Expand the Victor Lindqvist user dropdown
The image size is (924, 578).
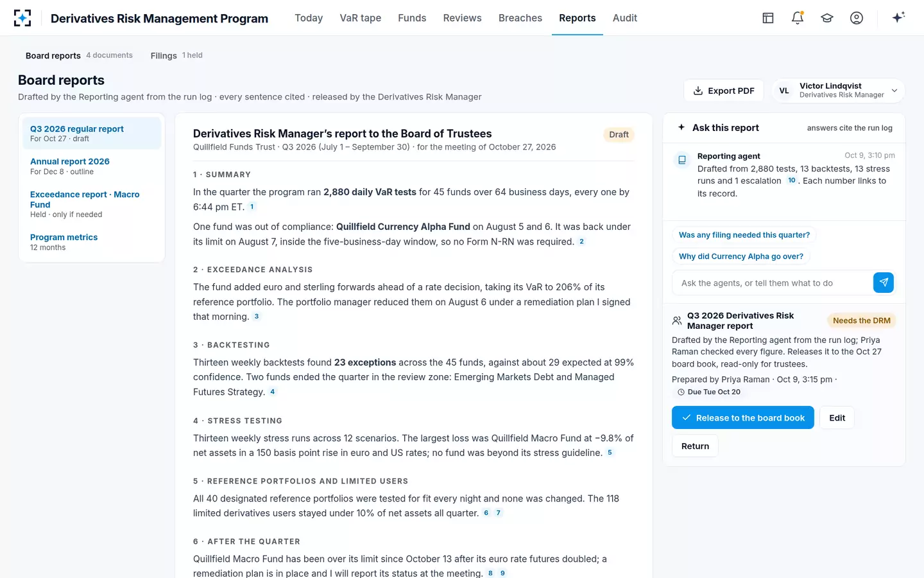(x=839, y=91)
